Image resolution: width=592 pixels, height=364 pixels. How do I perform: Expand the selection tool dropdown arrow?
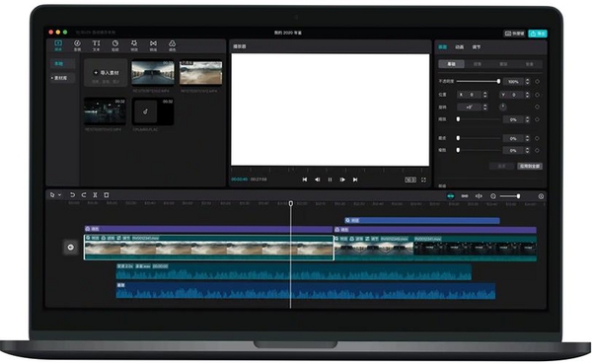click(x=59, y=195)
